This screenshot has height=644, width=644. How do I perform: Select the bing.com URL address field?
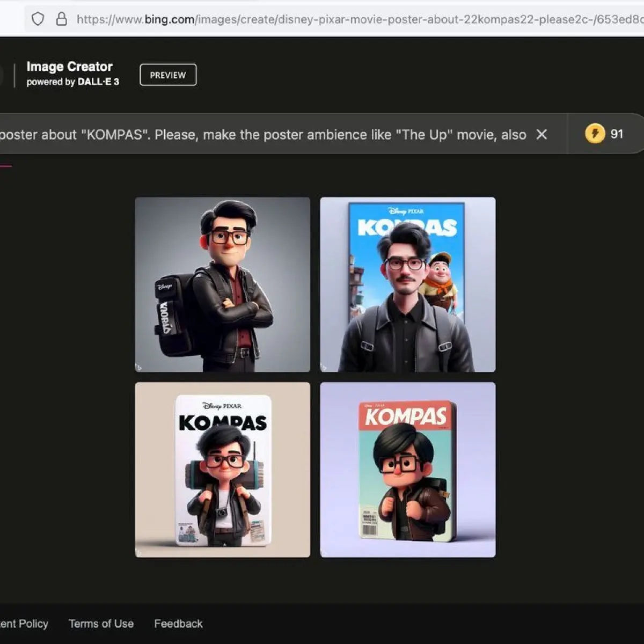(334, 19)
